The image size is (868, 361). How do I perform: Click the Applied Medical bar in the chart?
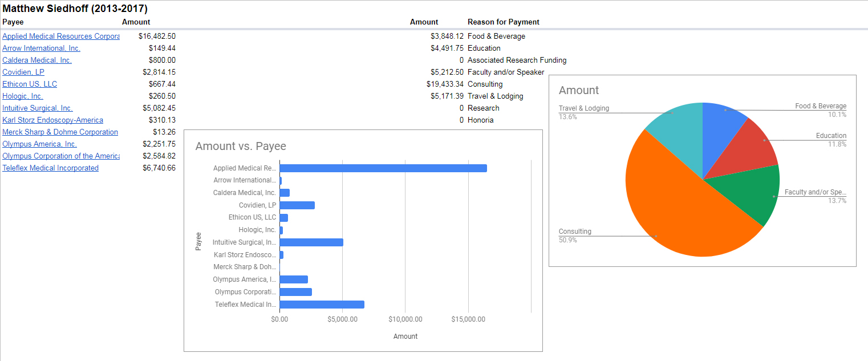(x=383, y=168)
